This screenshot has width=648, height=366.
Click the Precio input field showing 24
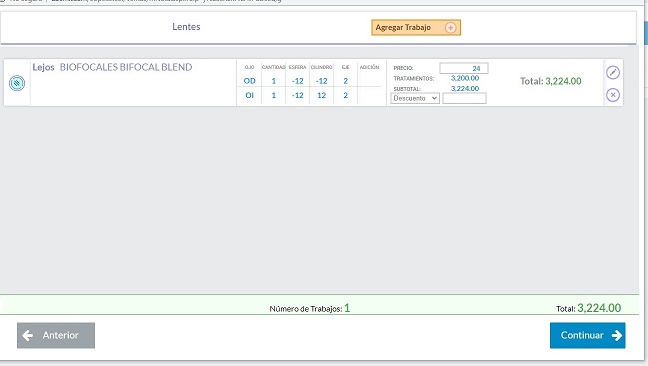pos(464,68)
